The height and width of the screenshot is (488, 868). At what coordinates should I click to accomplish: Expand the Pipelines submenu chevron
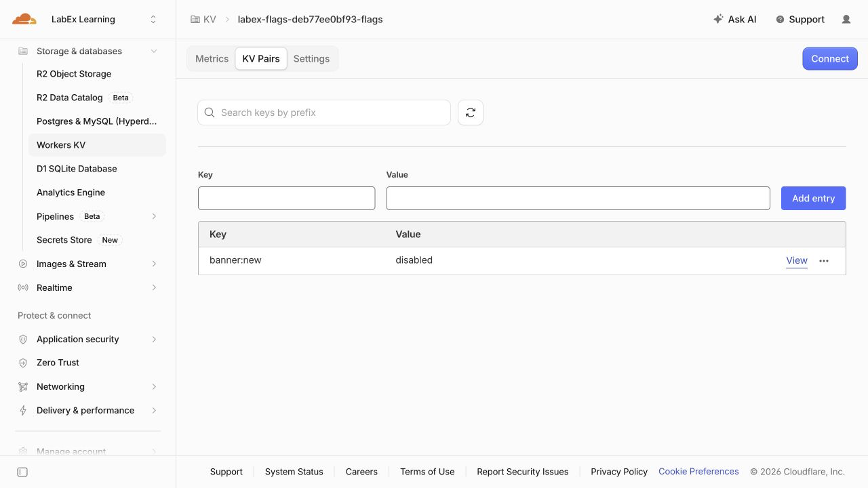tap(154, 216)
